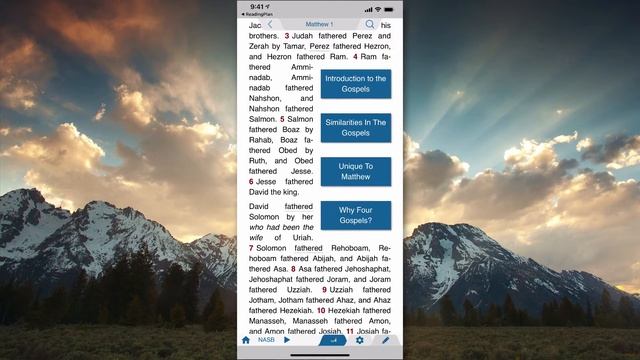Tap the battery indicator icon
The height and width of the screenshot is (360, 640).
point(389,9)
